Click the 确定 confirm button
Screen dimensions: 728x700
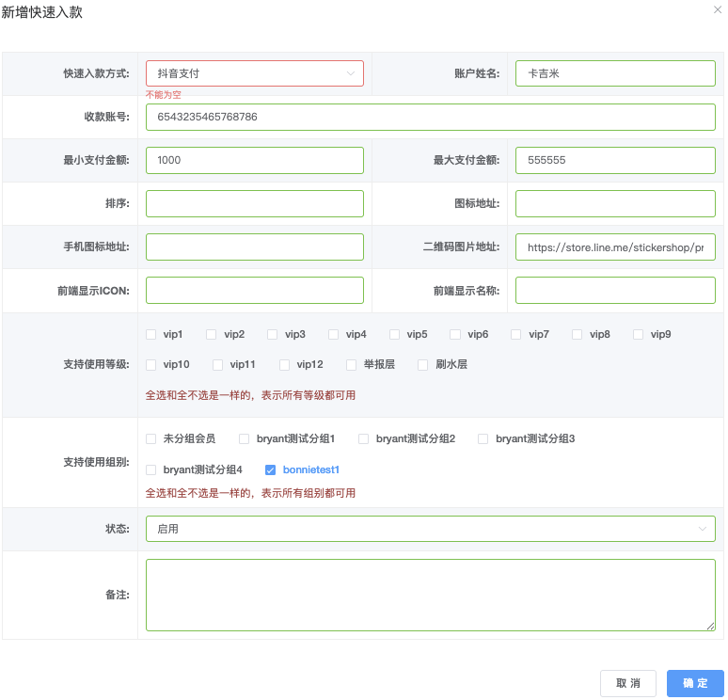(695, 683)
